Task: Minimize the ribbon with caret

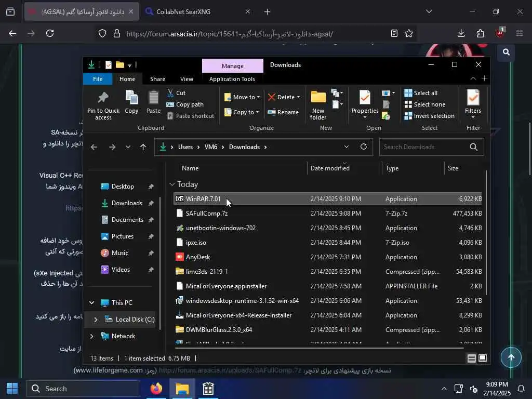Action: coord(473,79)
